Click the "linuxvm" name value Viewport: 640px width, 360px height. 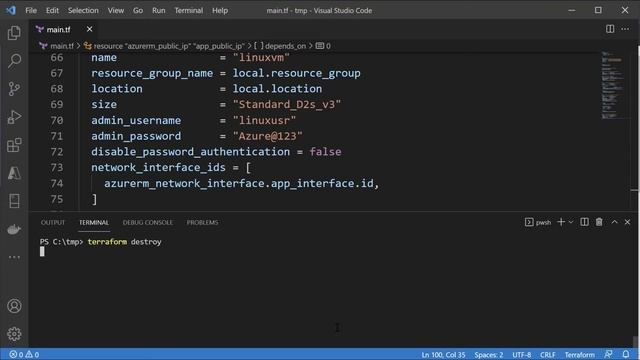coord(261,58)
